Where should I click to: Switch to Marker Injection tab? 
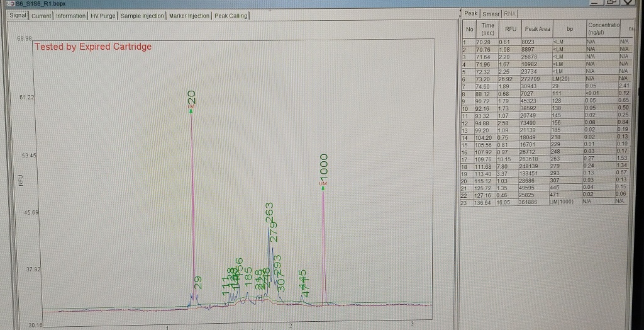click(189, 15)
